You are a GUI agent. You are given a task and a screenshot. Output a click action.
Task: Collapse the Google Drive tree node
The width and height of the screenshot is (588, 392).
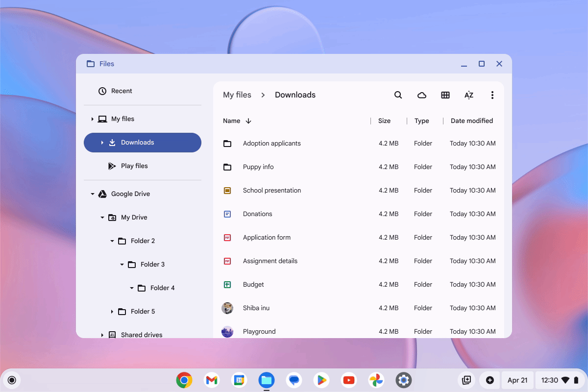[x=92, y=194]
